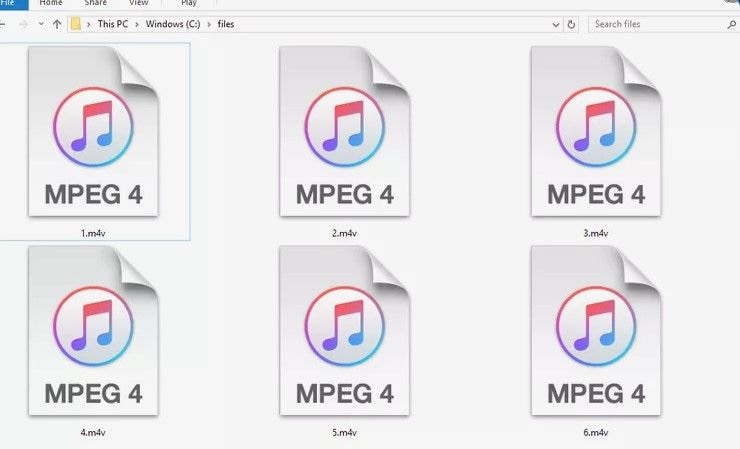Open the Home ribbon tab

tap(50, 3)
